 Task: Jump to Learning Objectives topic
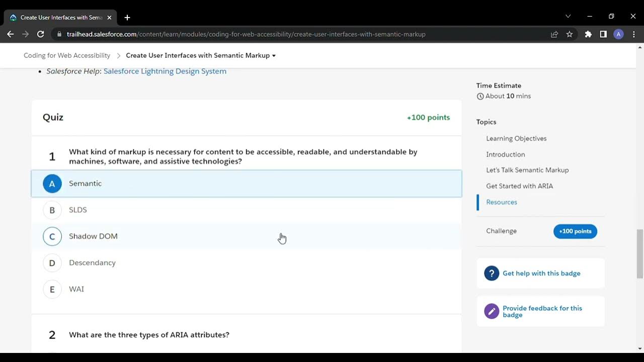(516, 138)
